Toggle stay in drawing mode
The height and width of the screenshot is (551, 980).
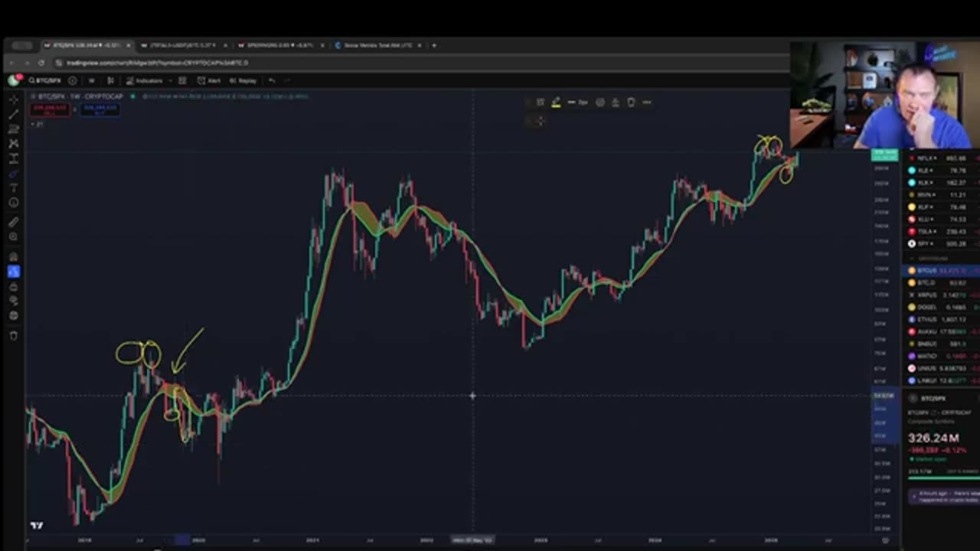pos(14,271)
